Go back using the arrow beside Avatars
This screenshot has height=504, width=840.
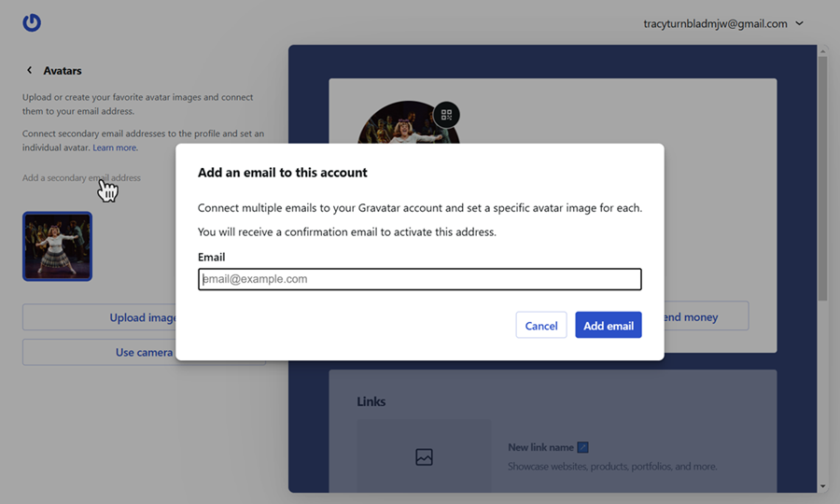pyautogui.click(x=29, y=71)
